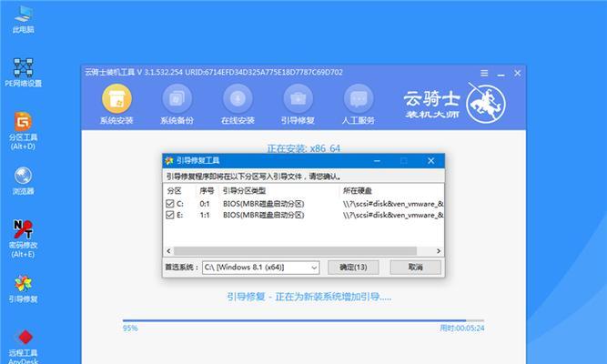Click the 云骑士 knight logo
Viewport: 607px width, 364px height.
pyautogui.click(x=485, y=103)
